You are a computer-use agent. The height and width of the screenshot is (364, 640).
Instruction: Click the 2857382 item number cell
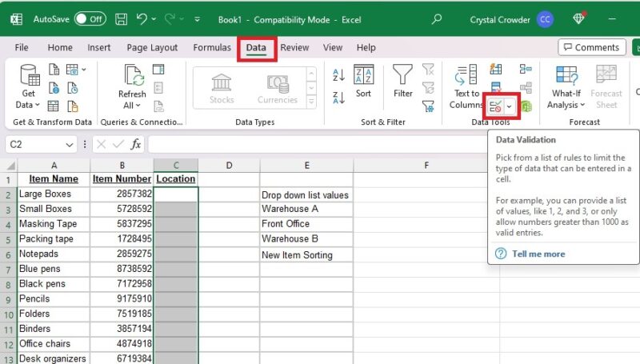click(122, 194)
